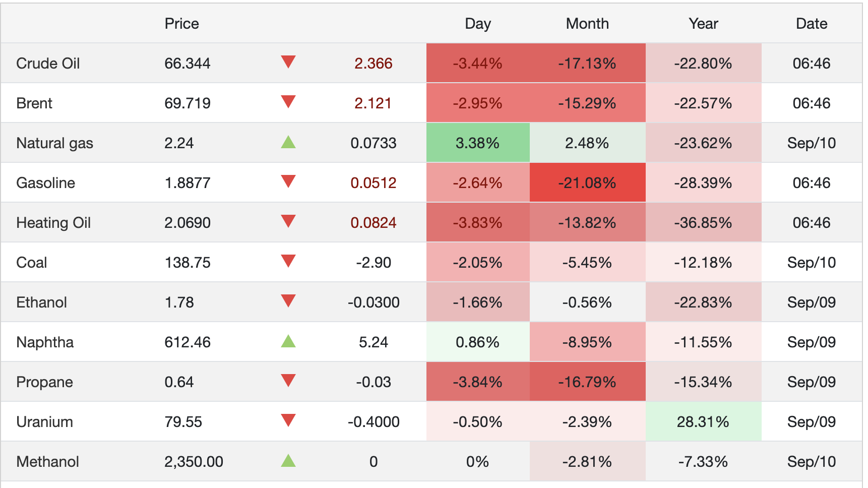
Task: Click Gasoline year change -28.39%
Action: point(703,183)
